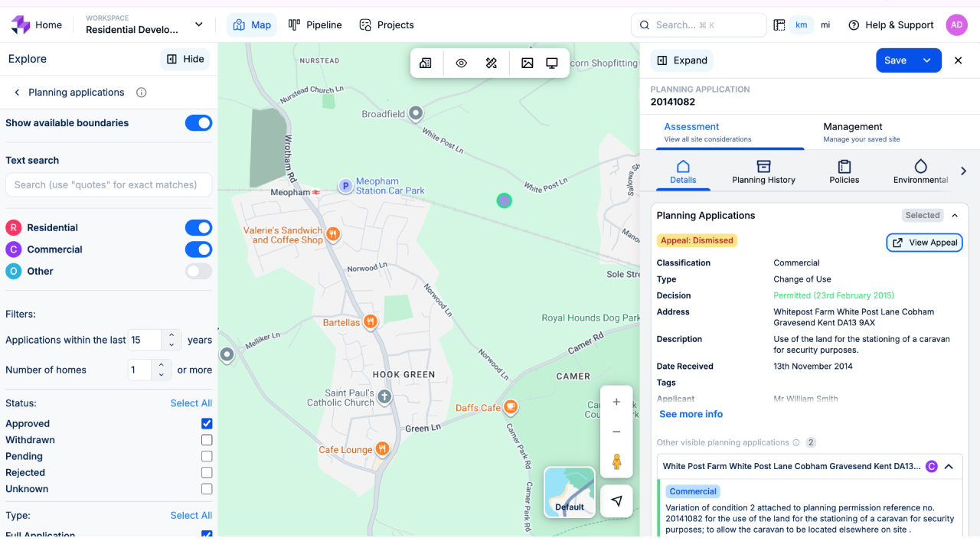Click the locate me arrow button

coord(616,501)
